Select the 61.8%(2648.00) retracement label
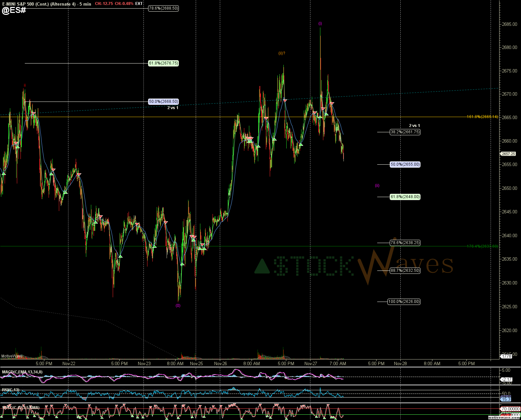This screenshot has width=521, height=420. point(405,197)
